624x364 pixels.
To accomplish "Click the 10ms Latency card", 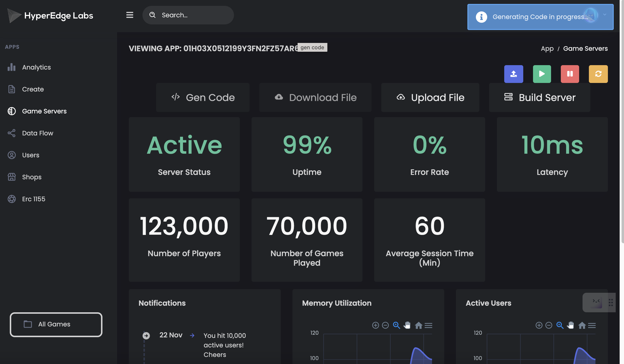I will pos(552,154).
